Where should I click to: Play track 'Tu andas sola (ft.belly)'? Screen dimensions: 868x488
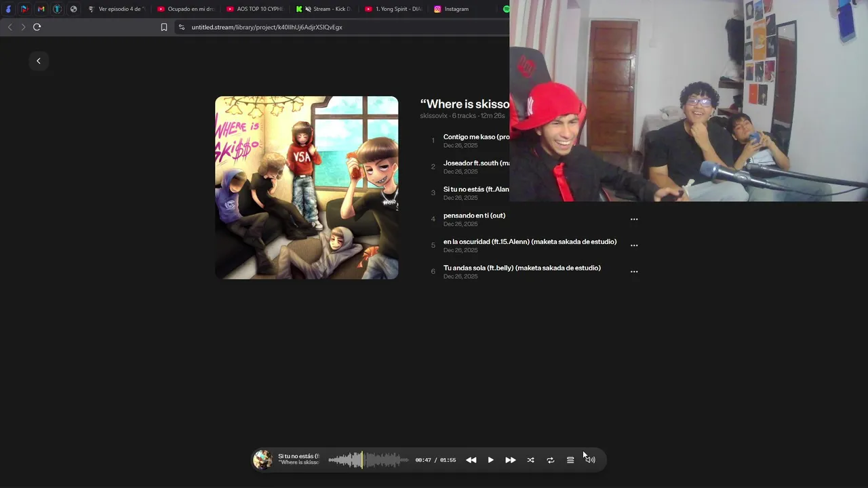(522, 268)
